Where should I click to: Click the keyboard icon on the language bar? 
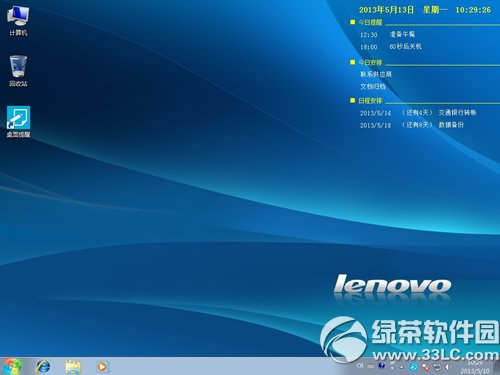pos(371,366)
